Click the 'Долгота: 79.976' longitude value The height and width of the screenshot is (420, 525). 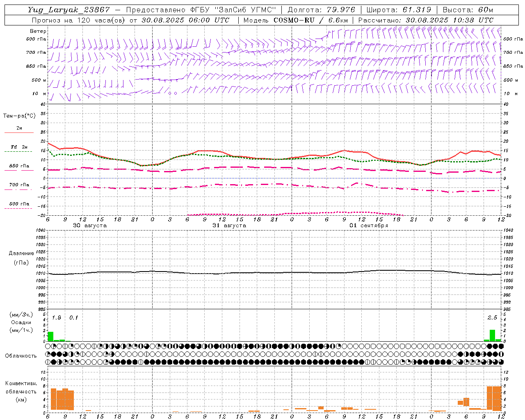[x=322, y=10]
